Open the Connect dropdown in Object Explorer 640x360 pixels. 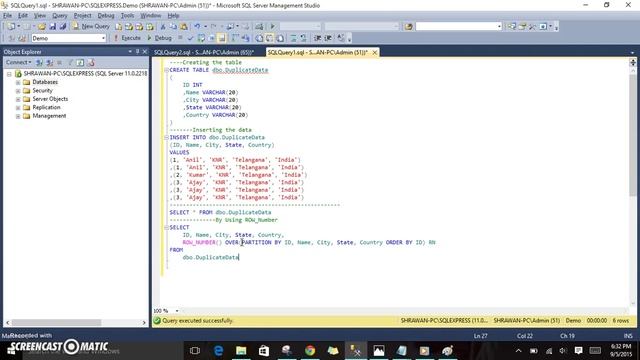(18, 62)
